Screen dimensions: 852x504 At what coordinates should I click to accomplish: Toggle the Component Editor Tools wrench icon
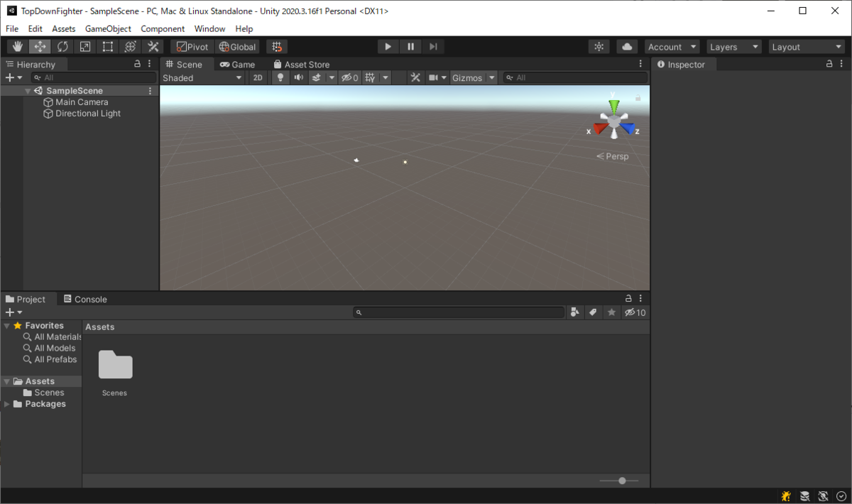pyautogui.click(x=416, y=78)
